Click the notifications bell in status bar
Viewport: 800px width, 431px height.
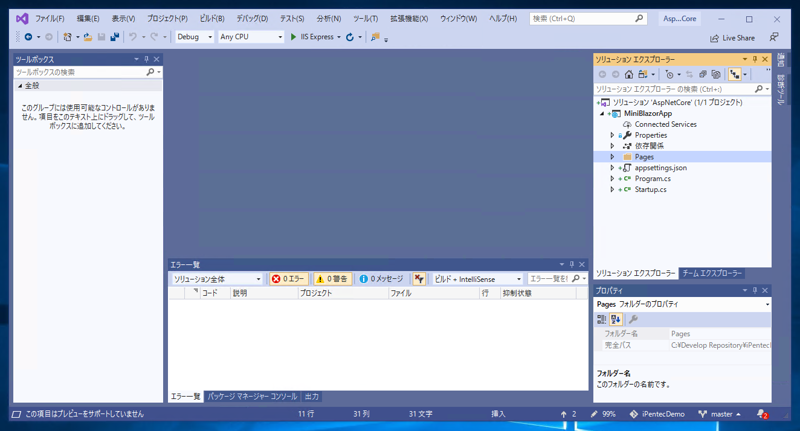point(762,414)
